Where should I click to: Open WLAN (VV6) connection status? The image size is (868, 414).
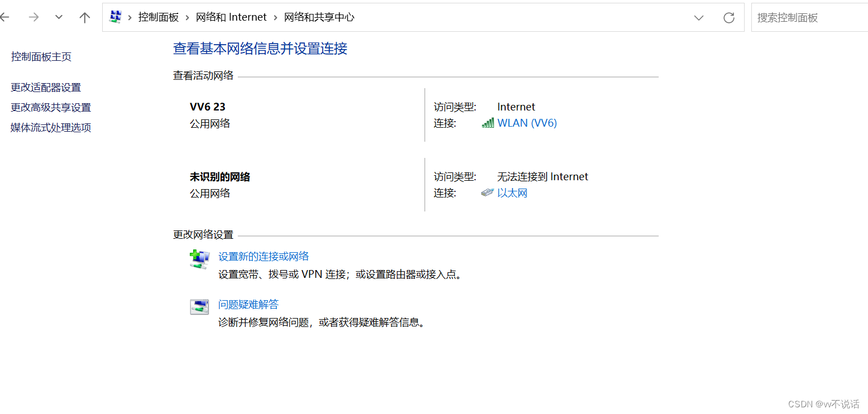(x=527, y=123)
